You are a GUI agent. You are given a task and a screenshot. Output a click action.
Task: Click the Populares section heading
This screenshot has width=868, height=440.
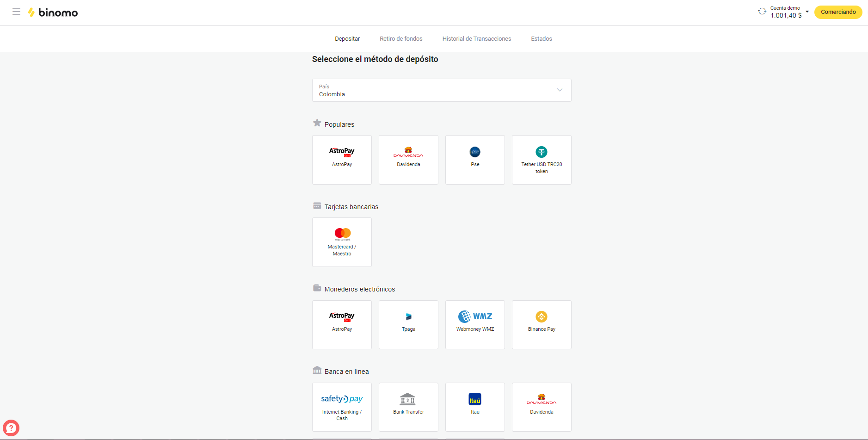click(339, 124)
